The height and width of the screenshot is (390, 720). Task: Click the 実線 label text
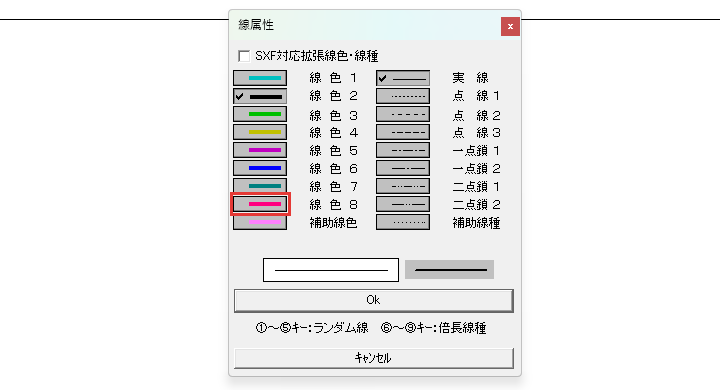pos(470,78)
